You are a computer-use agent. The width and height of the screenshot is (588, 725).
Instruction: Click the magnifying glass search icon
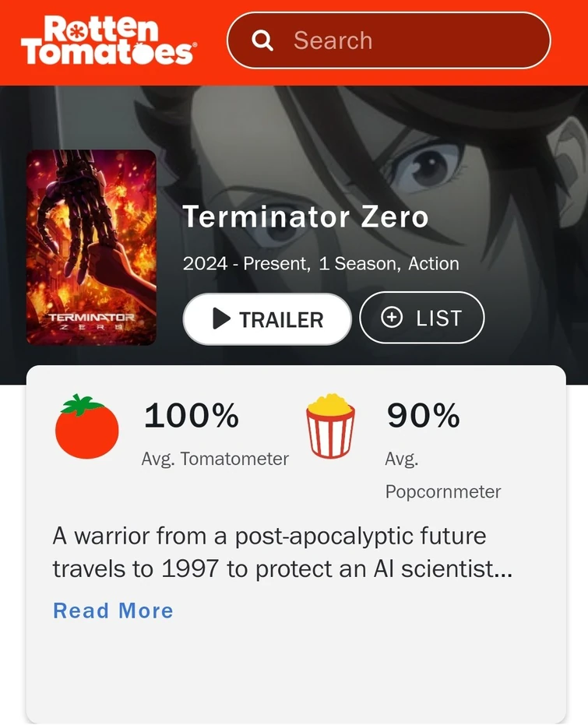(263, 40)
